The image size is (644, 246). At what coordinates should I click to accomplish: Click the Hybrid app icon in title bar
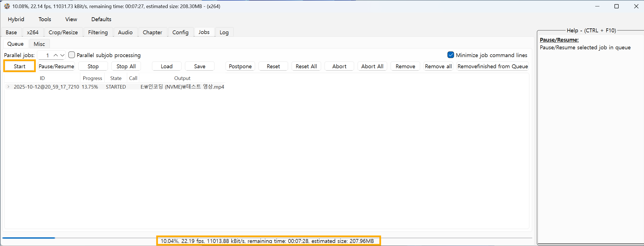[7, 6]
